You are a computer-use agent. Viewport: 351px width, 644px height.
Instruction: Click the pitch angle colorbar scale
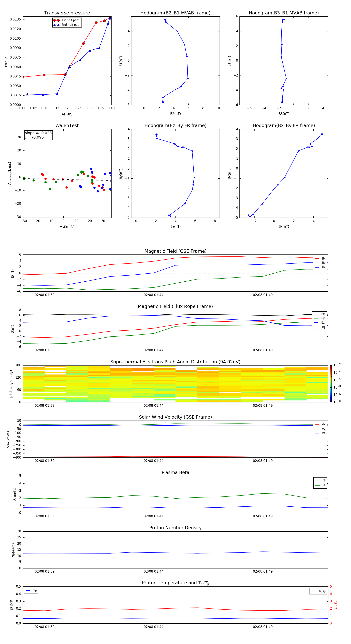tap(331, 384)
